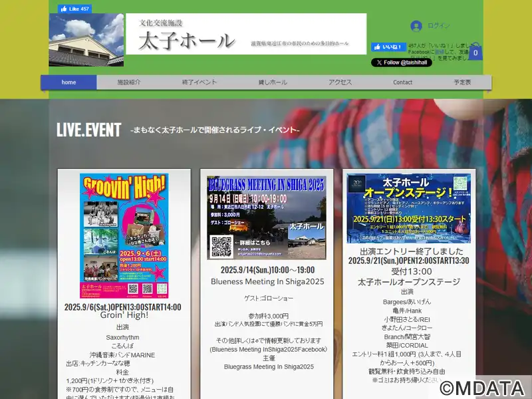
Task: Select the home menu tab
Action: pyautogui.click(x=68, y=82)
